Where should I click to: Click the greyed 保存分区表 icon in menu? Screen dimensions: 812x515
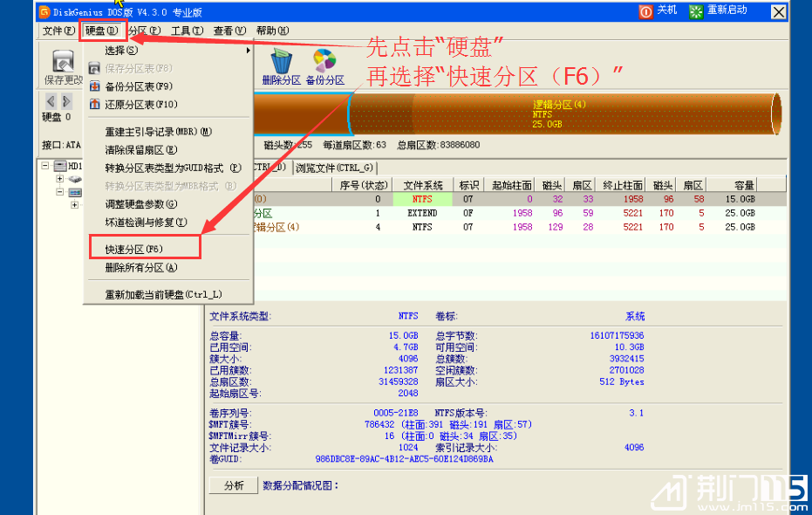pyautogui.click(x=94, y=68)
